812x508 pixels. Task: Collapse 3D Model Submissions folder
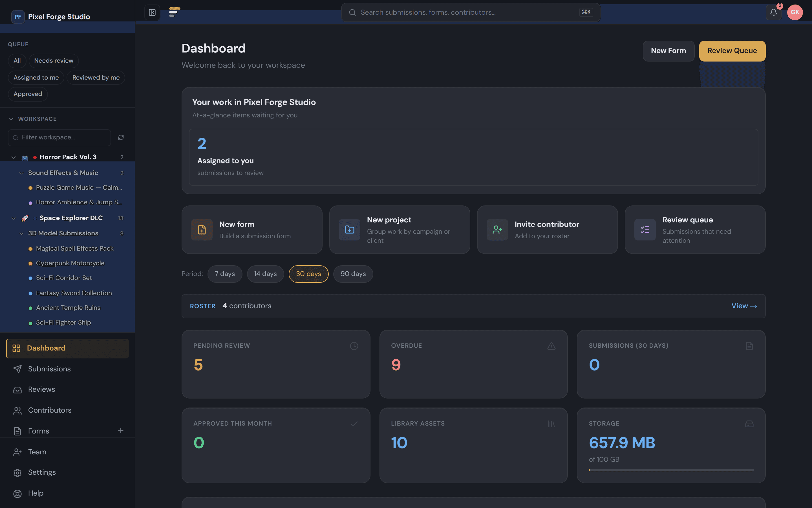(x=21, y=233)
